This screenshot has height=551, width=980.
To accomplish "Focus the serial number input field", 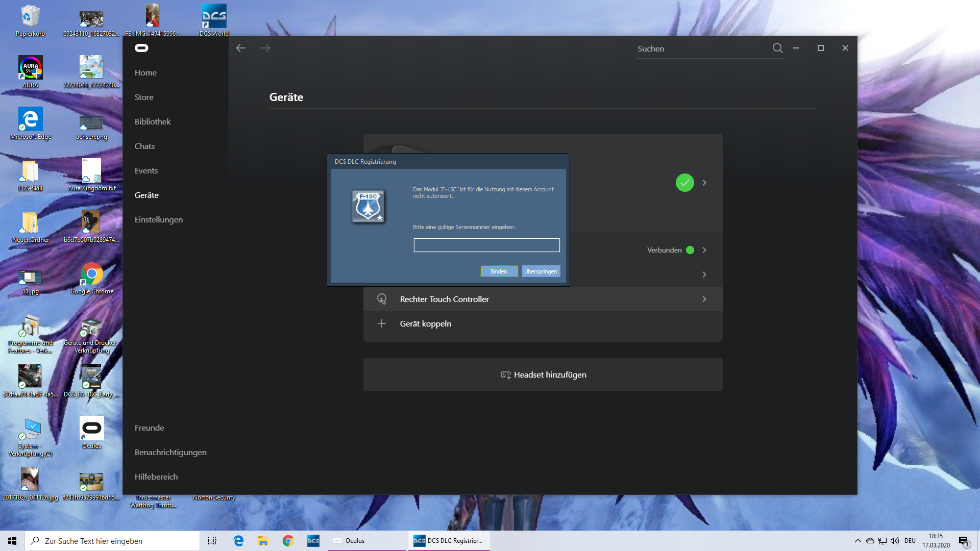I will click(486, 245).
